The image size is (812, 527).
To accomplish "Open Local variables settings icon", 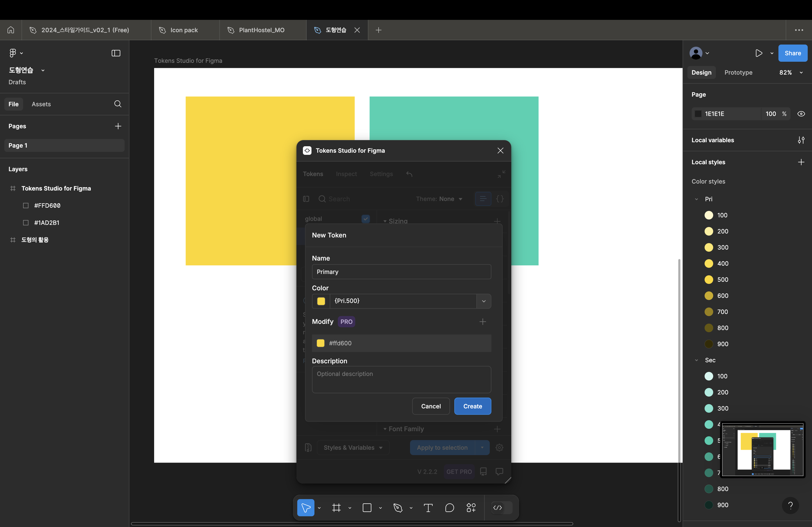I will [801, 140].
